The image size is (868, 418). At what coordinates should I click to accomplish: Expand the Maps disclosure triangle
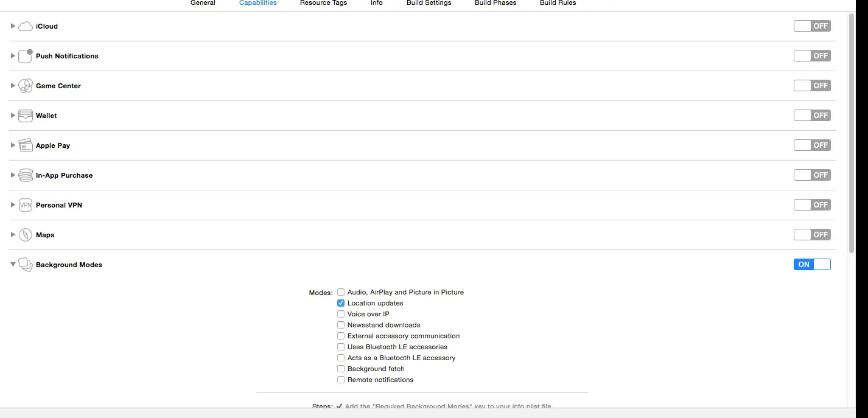click(13, 235)
